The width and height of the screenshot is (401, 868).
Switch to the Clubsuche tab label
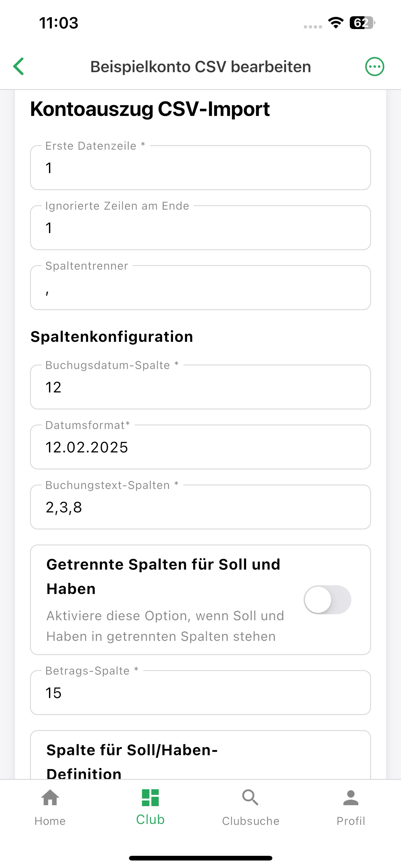250,821
